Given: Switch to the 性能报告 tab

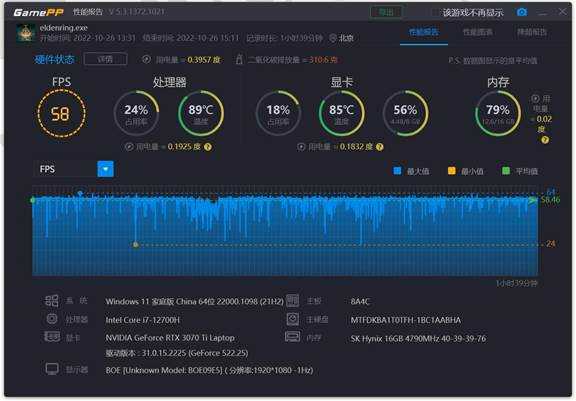Looking at the screenshot, I should (x=424, y=32).
